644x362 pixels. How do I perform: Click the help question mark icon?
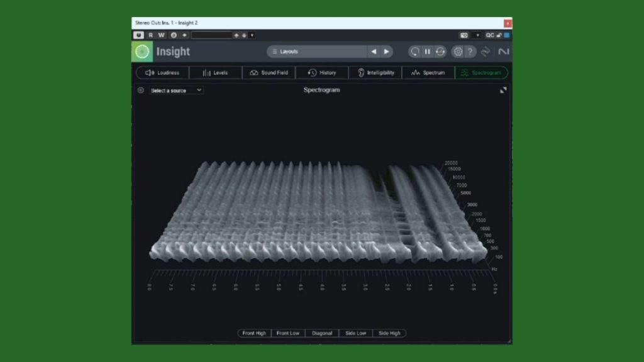[470, 52]
